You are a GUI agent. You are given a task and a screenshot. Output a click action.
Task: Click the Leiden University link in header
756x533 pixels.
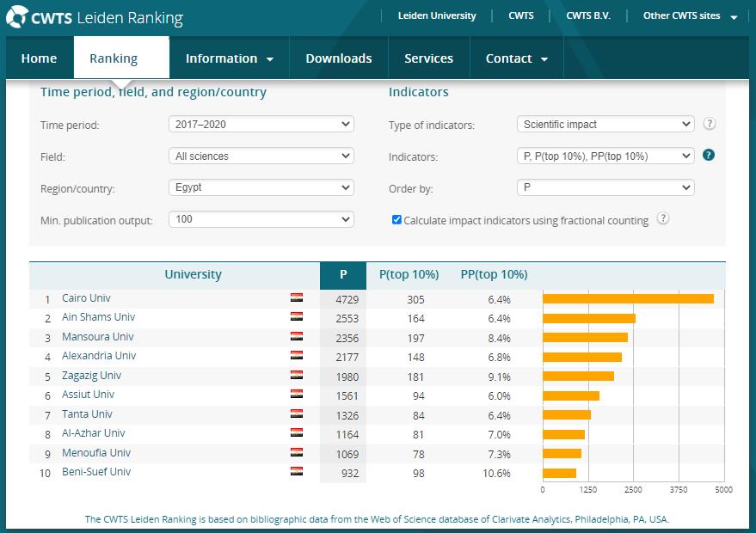tap(437, 15)
